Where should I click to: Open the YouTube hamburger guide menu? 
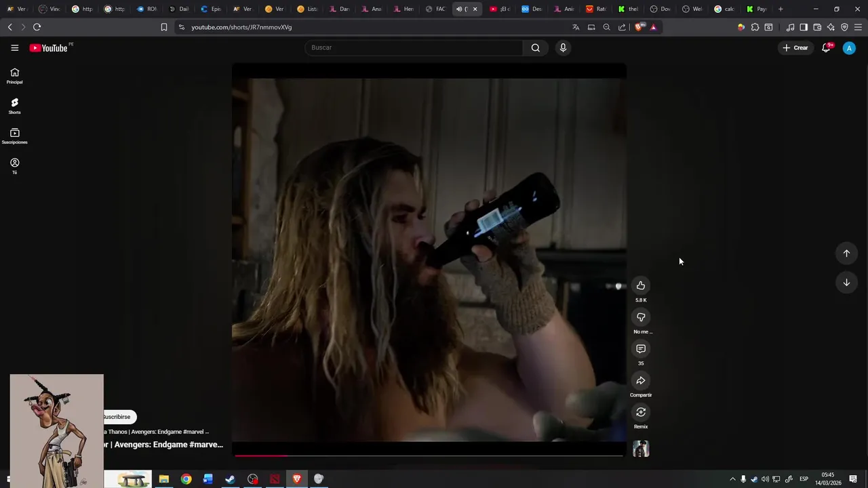click(15, 47)
